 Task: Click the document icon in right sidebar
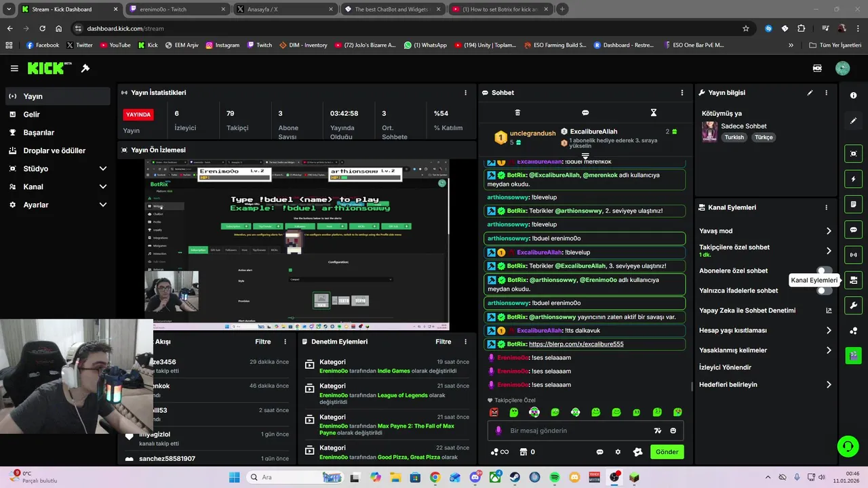coord(853,204)
